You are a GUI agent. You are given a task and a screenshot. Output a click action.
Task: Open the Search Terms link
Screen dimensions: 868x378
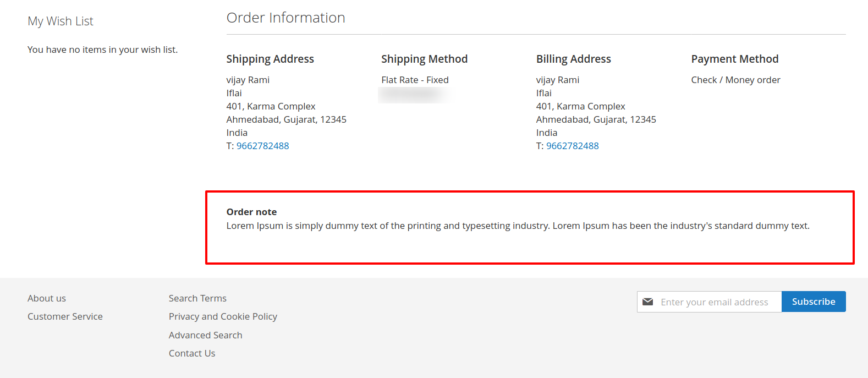click(197, 298)
